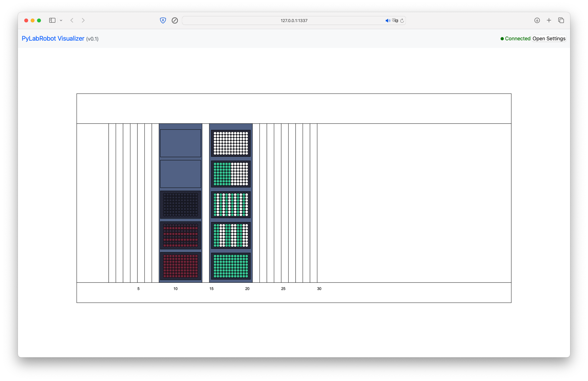Toggle the browser sidebar
This screenshot has width=588, height=381.
point(52,20)
